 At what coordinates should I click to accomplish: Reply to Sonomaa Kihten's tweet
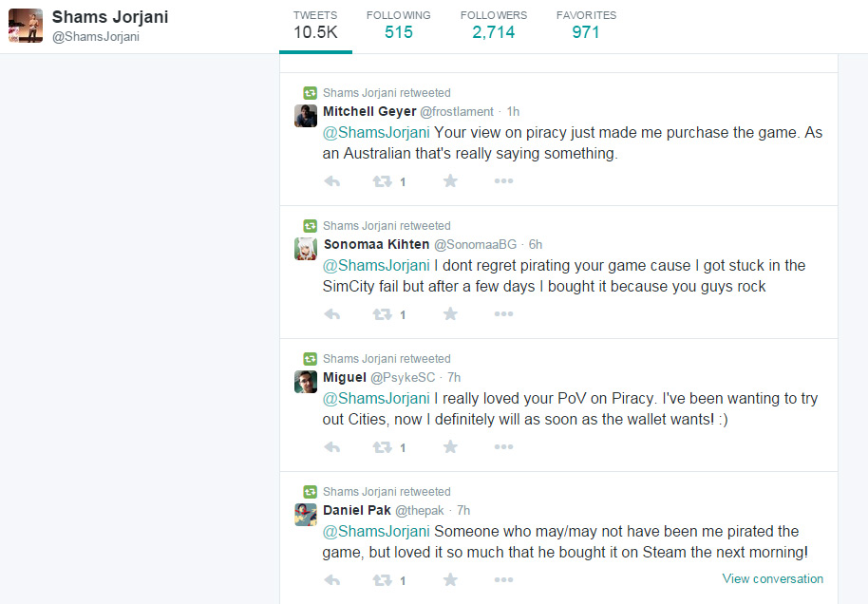click(332, 314)
